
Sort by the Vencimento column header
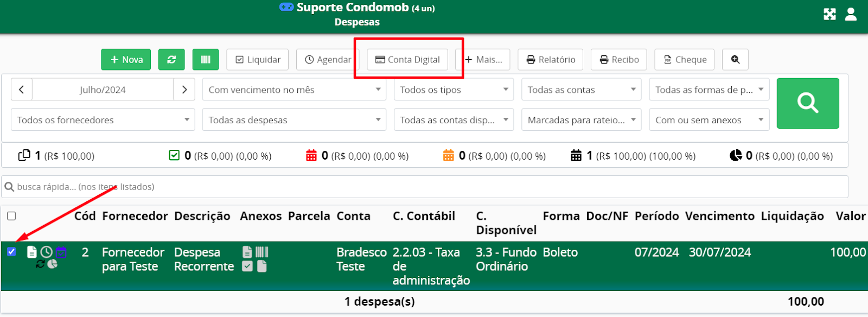719,216
